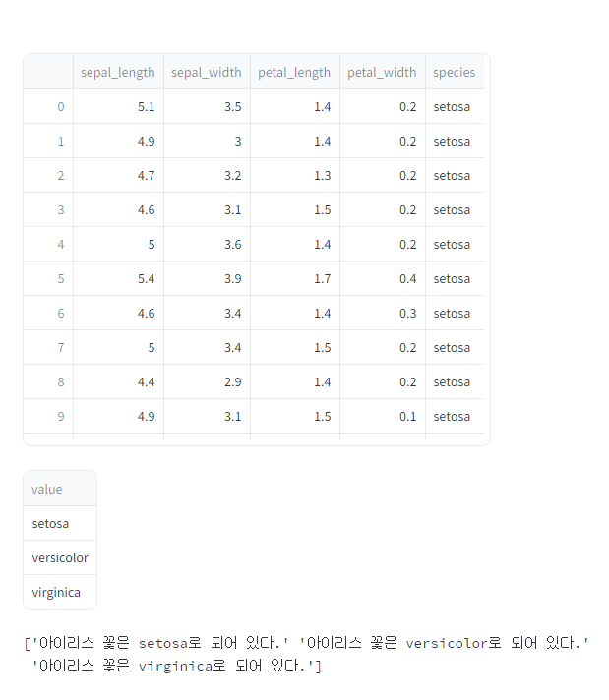This screenshot has width=609, height=700.
Task: Click petal_width cell in row 8
Action: pos(383,381)
